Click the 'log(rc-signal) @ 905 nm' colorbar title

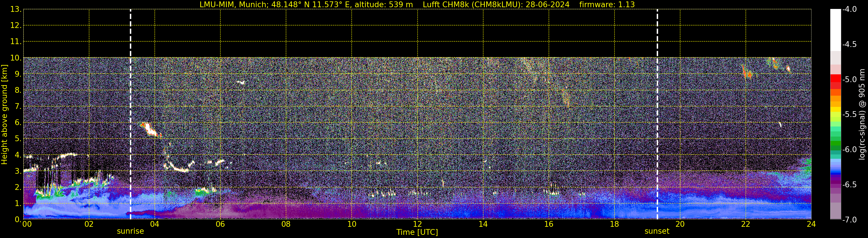(862, 114)
